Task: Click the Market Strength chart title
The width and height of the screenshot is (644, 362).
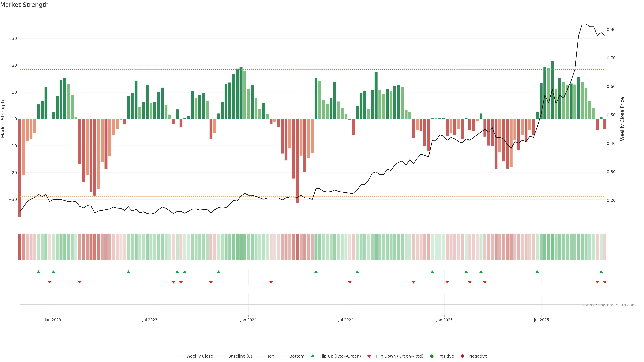Action: pyautogui.click(x=24, y=5)
